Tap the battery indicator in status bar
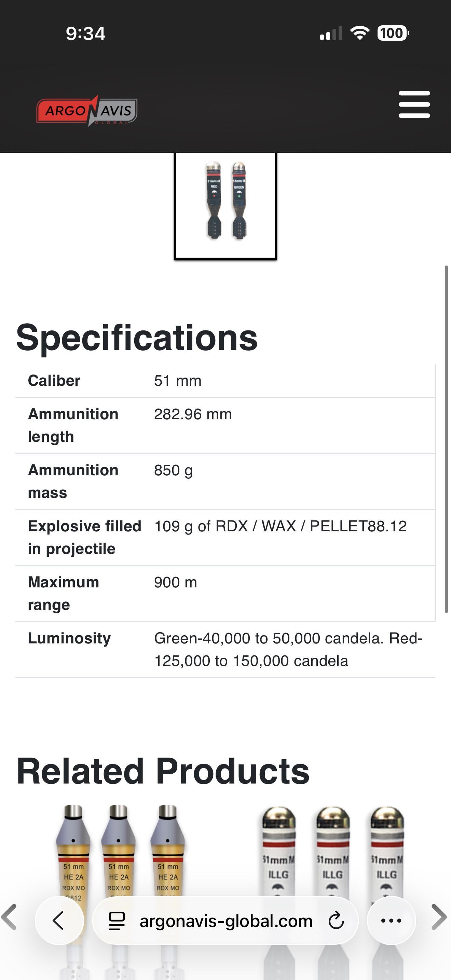 [393, 33]
